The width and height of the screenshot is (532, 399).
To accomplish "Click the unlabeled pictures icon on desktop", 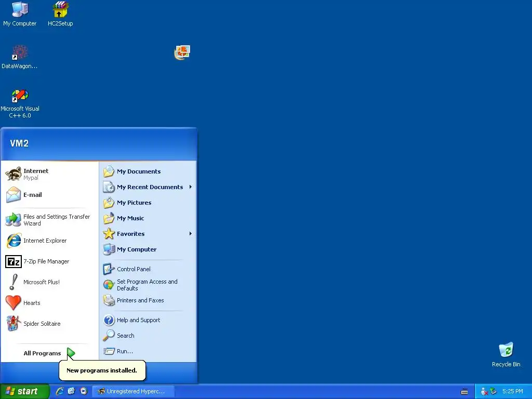I will pos(182,52).
